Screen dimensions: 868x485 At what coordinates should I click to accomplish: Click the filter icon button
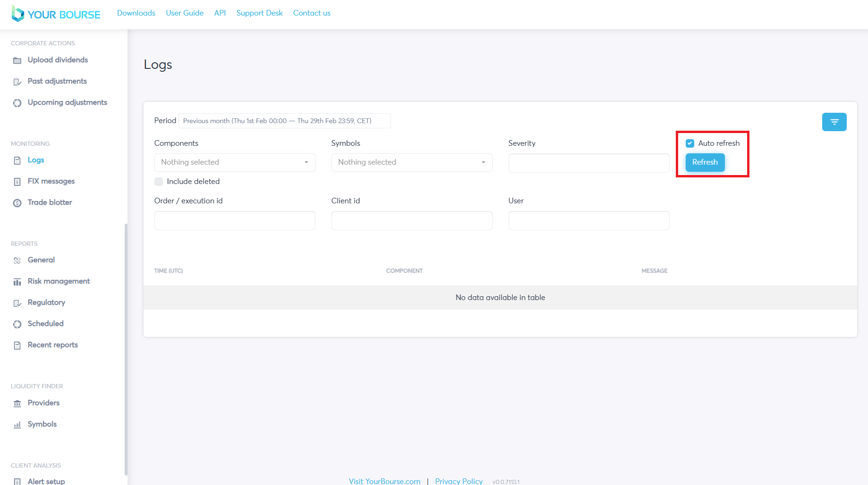(x=834, y=122)
